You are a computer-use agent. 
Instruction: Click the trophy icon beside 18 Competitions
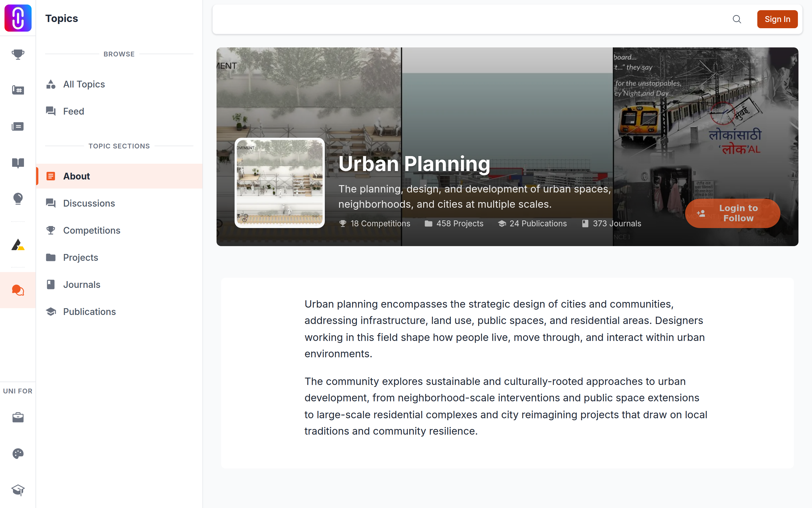click(x=343, y=224)
